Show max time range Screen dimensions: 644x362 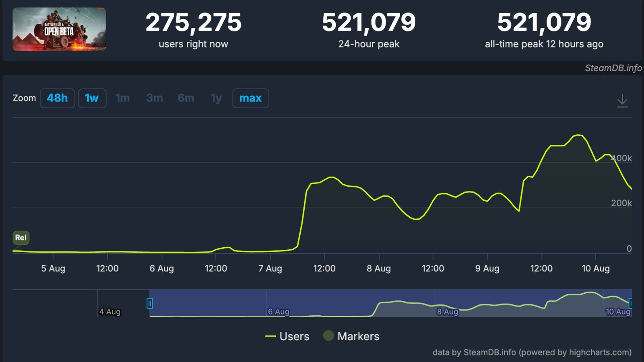pos(250,98)
